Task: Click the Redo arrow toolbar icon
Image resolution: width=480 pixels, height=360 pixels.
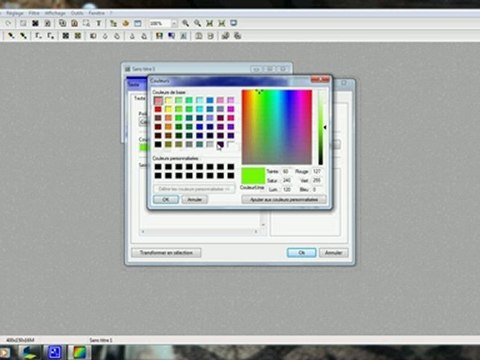Action: (x=8, y=23)
